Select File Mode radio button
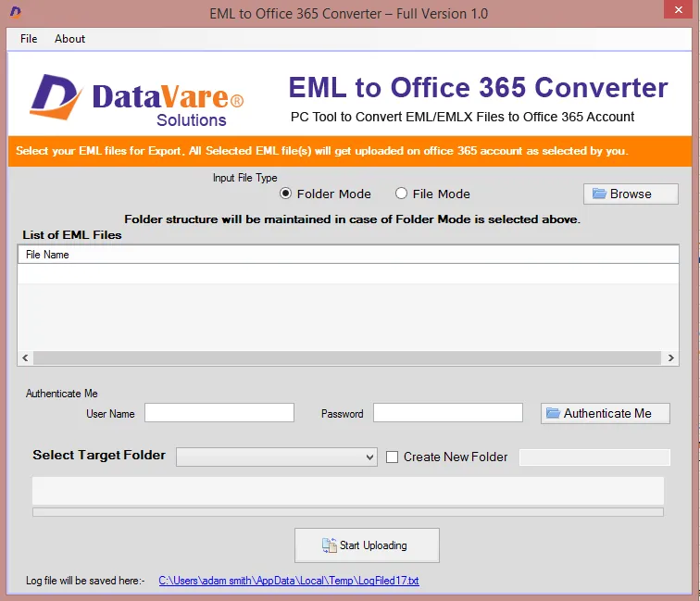This screenshot has width=700, height=601. click(401, 194)
